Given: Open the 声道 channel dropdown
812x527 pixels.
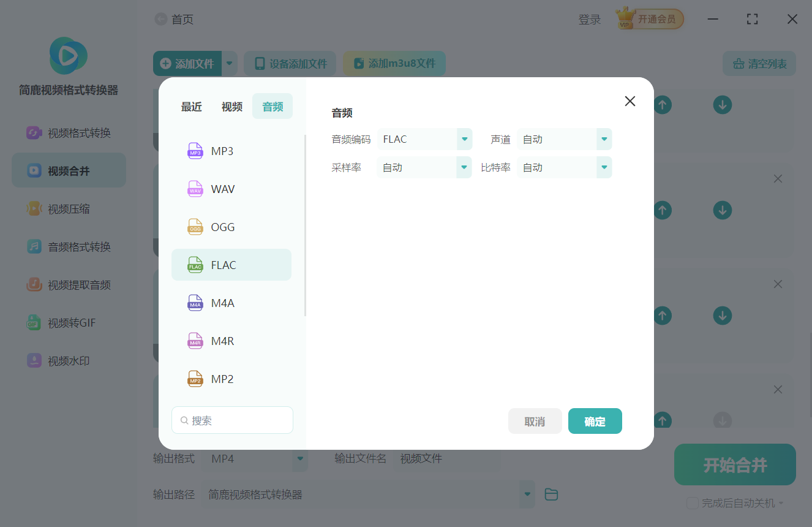Looking at the screenshot, I should tap(603, 139).
